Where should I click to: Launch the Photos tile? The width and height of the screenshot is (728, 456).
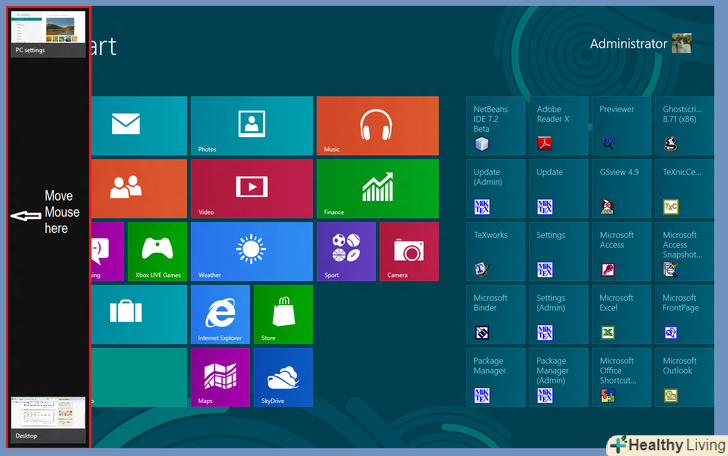[251, 125]
